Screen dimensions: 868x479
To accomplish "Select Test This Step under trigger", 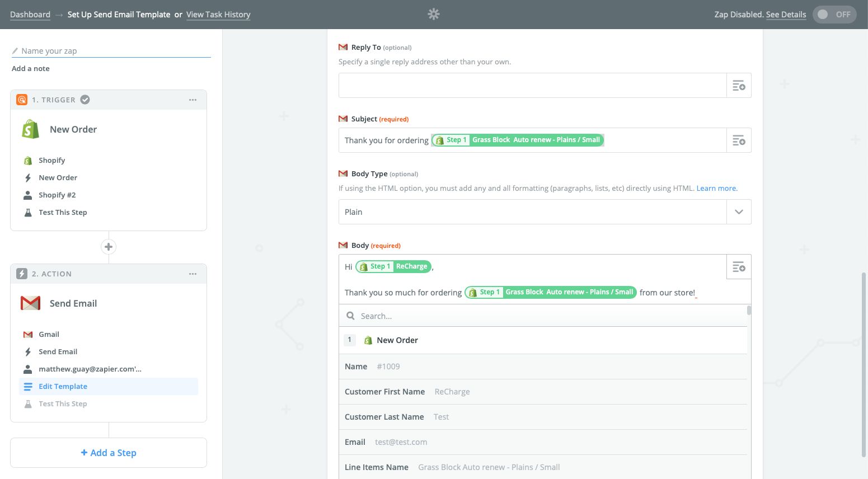I will coord(63,213).
